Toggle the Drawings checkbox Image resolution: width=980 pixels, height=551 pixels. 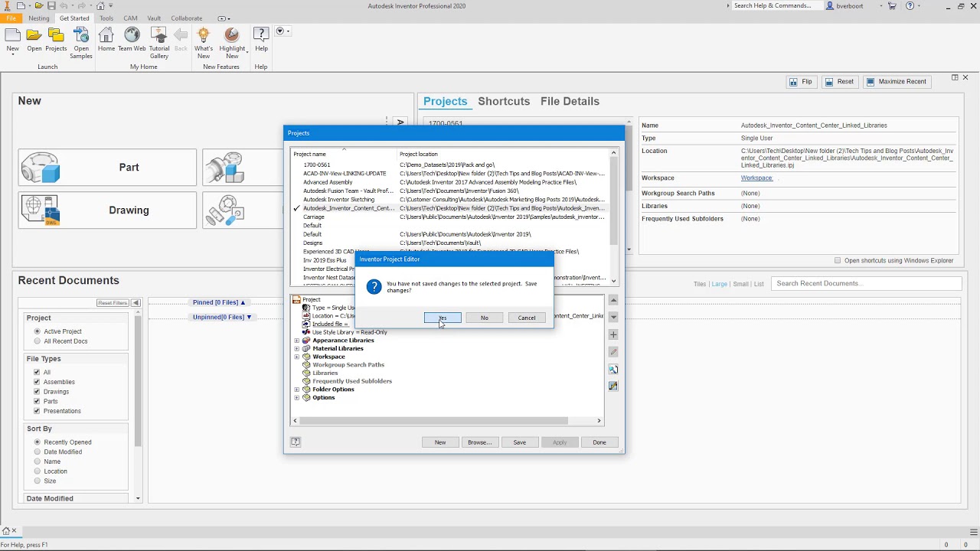[37, 392]
